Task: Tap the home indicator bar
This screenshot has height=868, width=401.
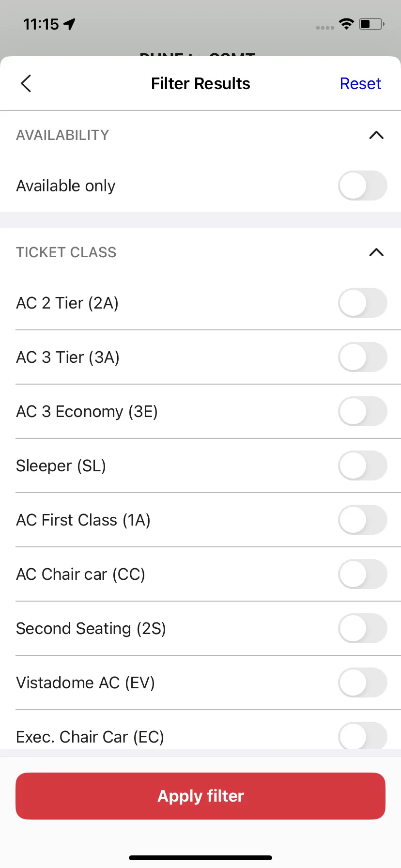Action: (200, 858)
